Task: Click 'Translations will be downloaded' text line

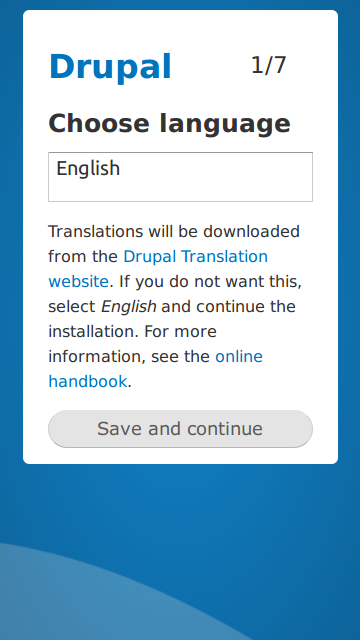Action: (x=174, y=231)
